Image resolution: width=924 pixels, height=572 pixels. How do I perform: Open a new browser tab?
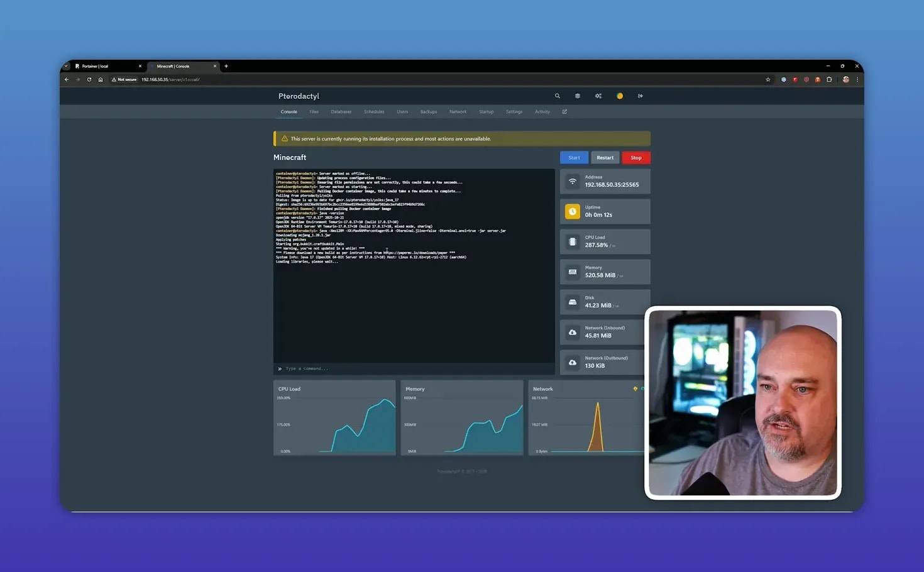point(226,66)
